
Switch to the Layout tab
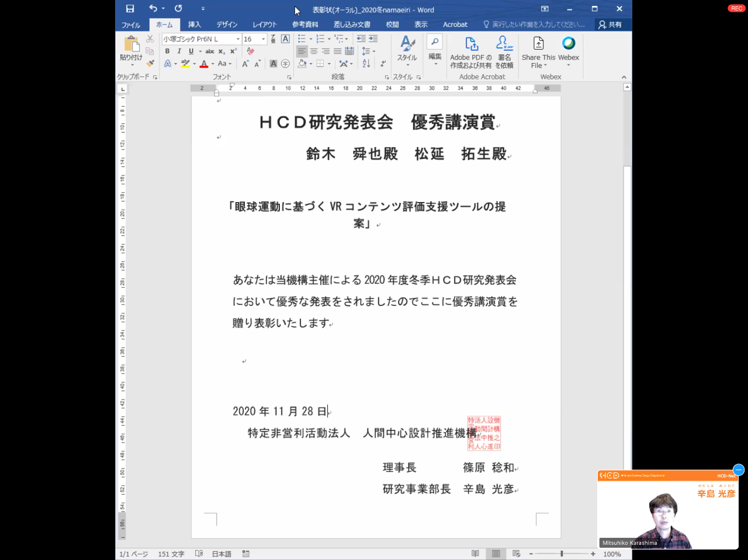265,25
